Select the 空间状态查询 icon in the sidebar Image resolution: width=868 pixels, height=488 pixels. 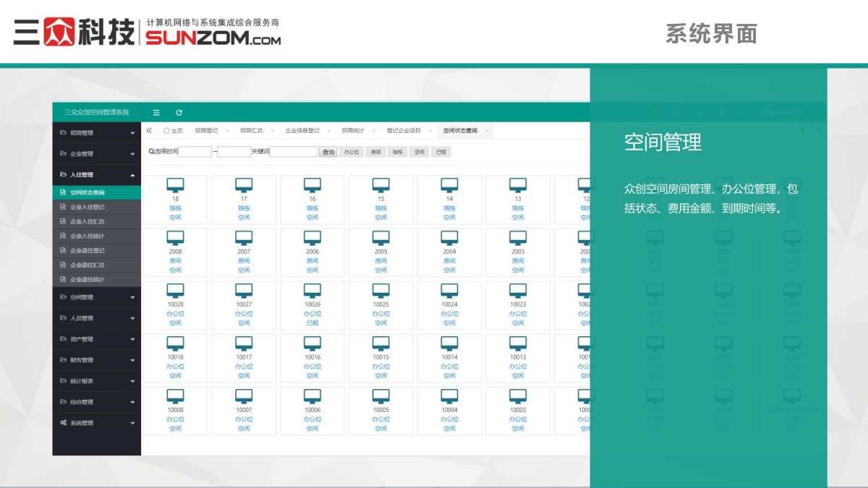pyautogui.click(x=63, y=192)
